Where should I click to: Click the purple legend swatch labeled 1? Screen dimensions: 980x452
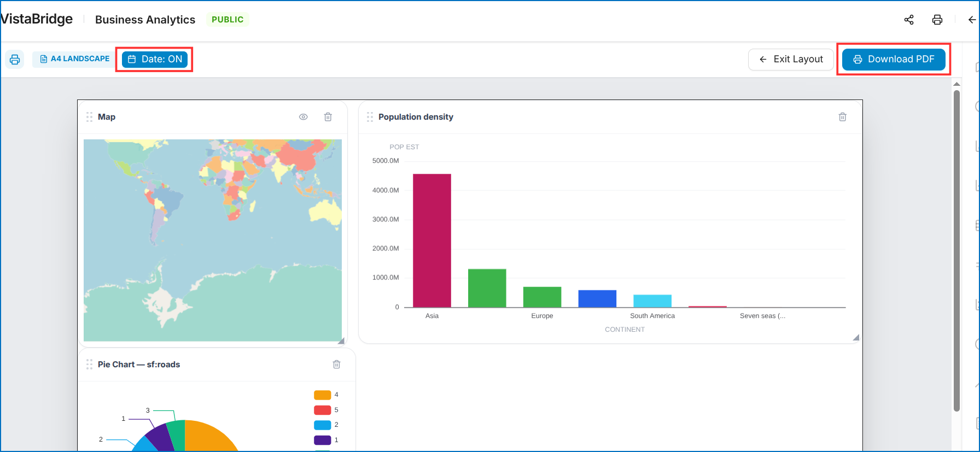coord(323,440)
